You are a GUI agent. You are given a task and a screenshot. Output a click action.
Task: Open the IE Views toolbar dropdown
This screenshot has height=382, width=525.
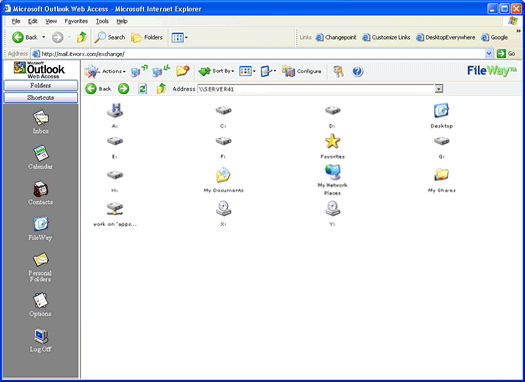pos(179,37)
